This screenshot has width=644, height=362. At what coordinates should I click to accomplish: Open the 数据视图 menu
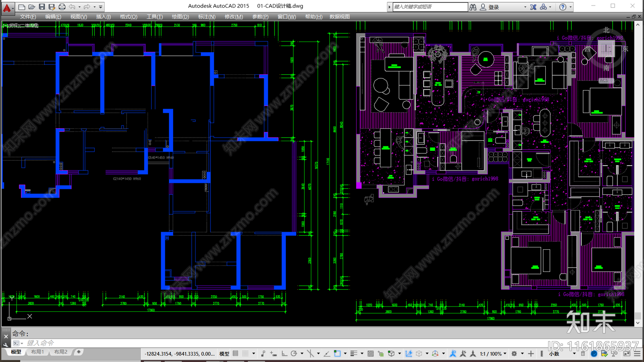point(340,16)
